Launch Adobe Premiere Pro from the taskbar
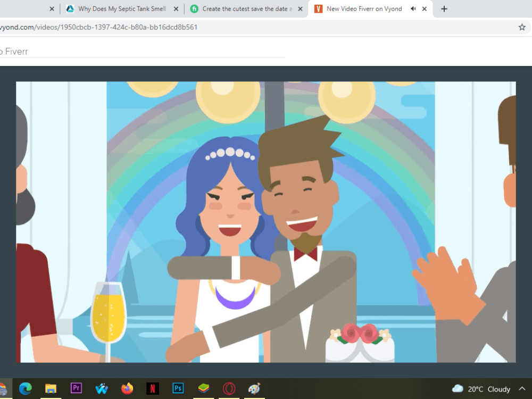This screenshot has height=399, width=532. [76, 388]
